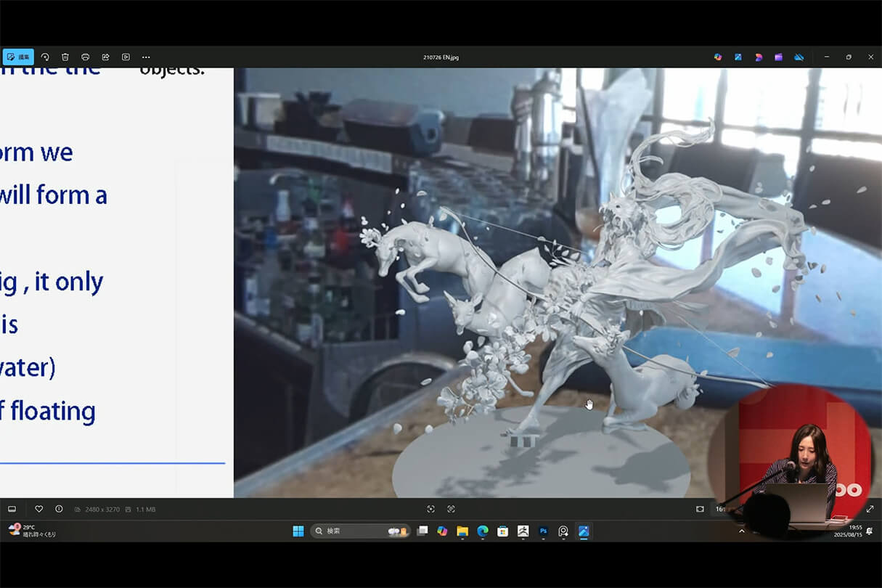Start a slideshow with the play icon
This screenshot has height=588, width=882.
pyautogui.click(x=126, y=57)
